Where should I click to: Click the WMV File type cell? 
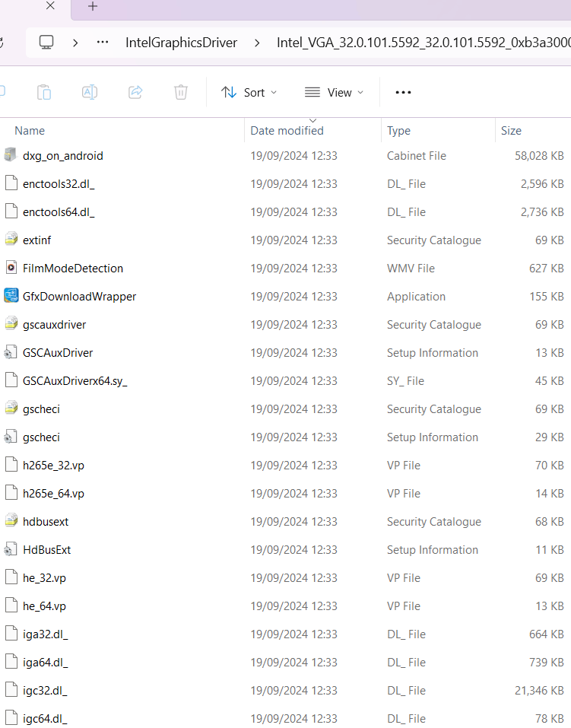click(x=411, y=269)
